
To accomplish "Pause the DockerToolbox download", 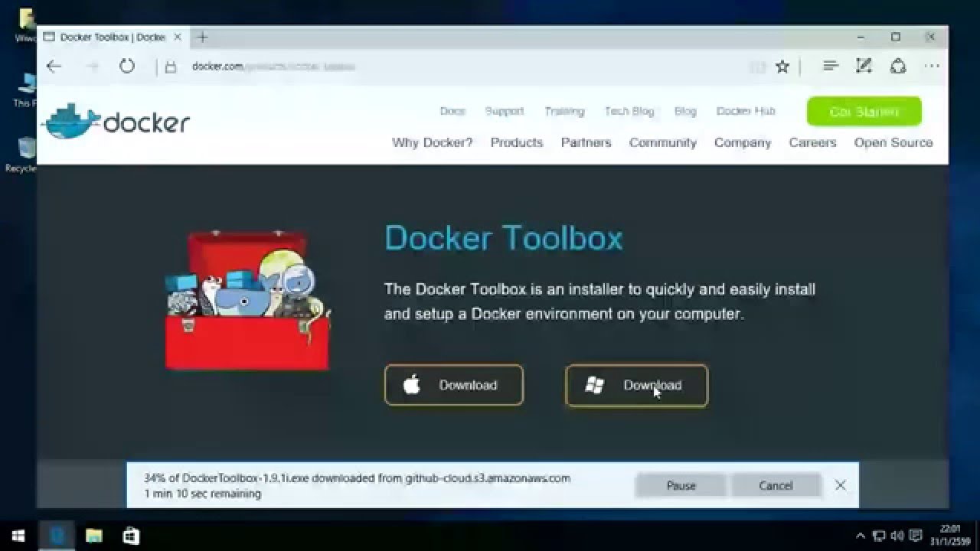I will [681, 485].
